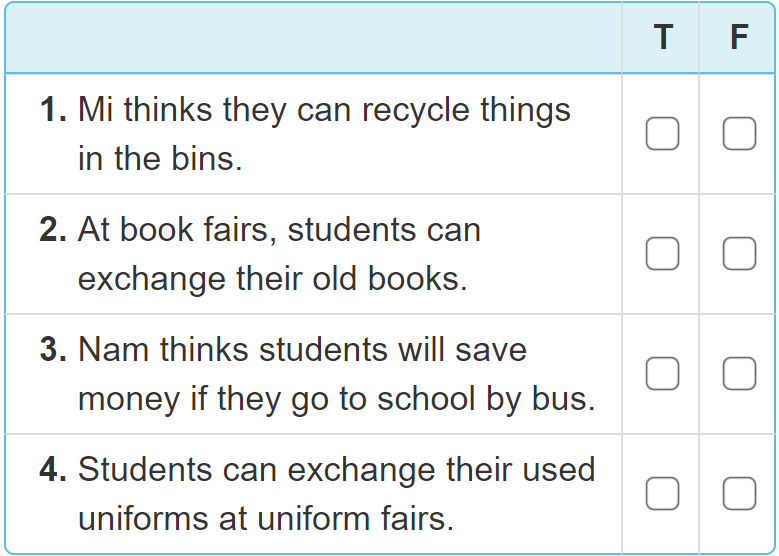This screenshot has height=556, width=779.
Task: Mark statement 1 about Mi as False
Action: [x=739, y=133]
